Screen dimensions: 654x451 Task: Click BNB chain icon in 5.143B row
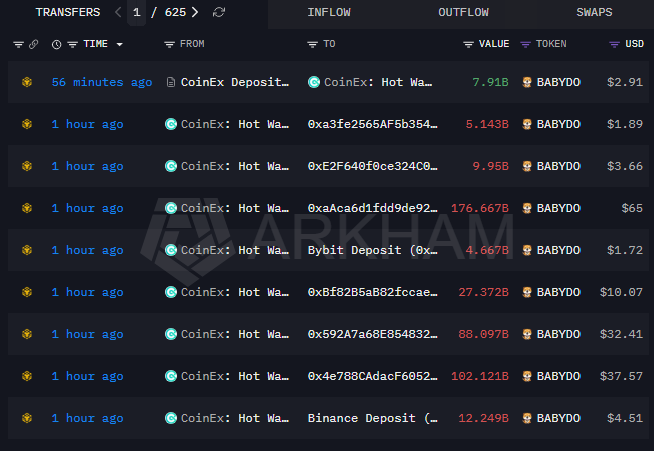pyautogui.click(x=27, y=124)
